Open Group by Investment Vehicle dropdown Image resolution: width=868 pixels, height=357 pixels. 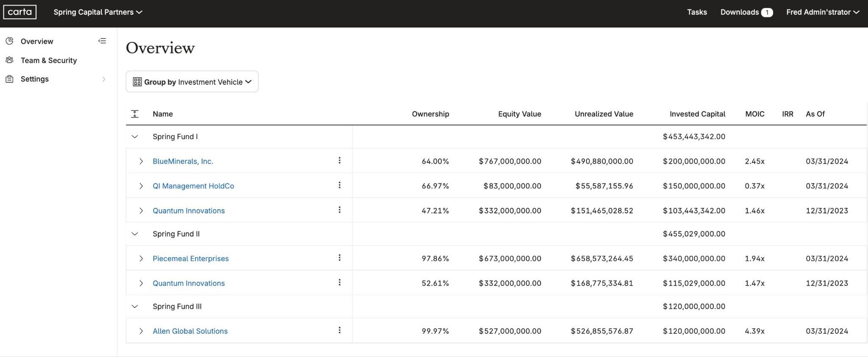click(192, 82)
